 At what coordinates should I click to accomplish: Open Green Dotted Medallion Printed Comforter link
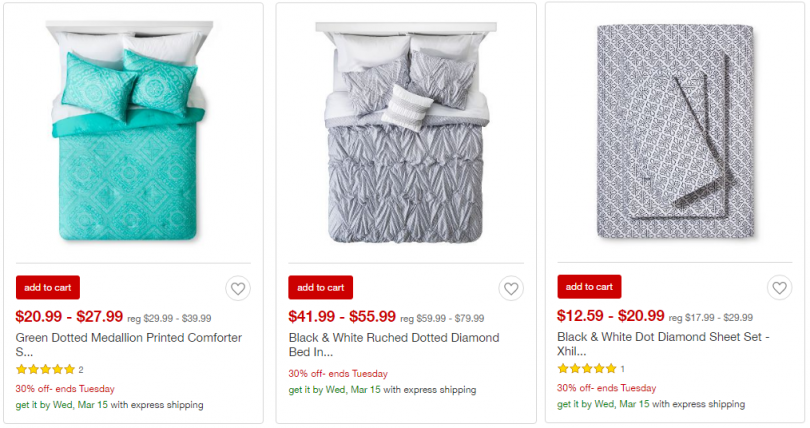[128, 345]
